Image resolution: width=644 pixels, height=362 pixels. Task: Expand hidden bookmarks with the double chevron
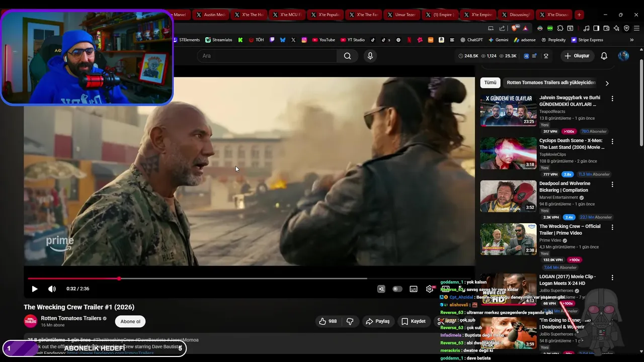(632, 40)
